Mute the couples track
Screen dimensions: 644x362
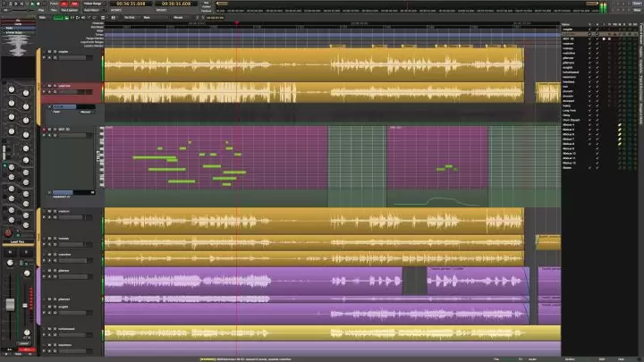(x=49, y=52)
